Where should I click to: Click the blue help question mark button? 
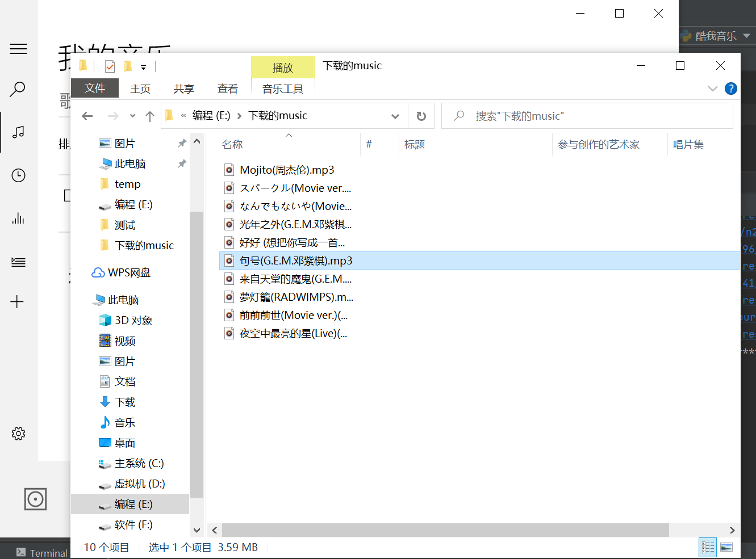pos(730,89)
